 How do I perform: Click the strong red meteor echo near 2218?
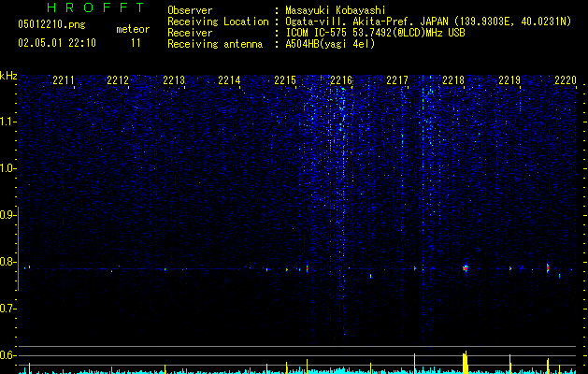[466, 268]
